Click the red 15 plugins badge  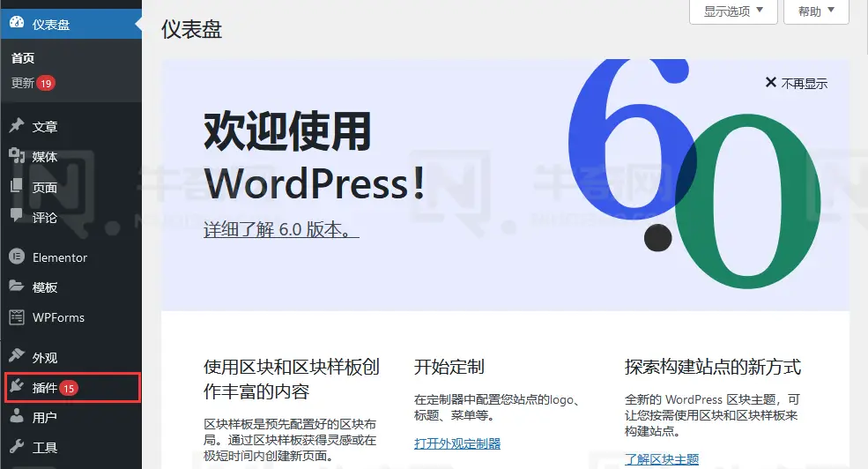(x=69, y=388)
